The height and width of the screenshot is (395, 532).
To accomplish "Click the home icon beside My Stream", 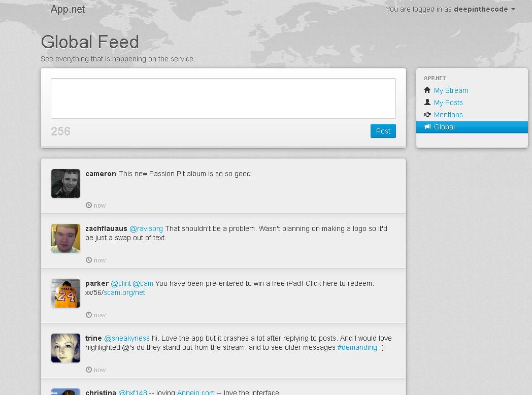I will point(427,90).
